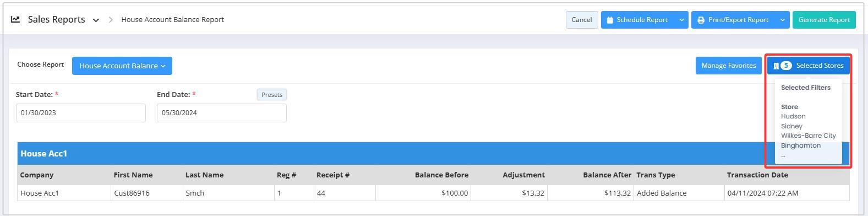Click the Receipt # column header

[333, 175]
